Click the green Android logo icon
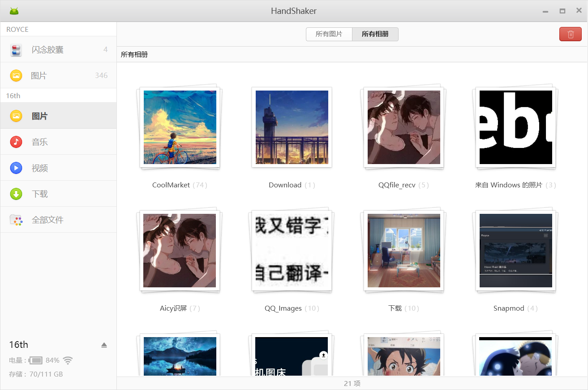588x390 pixels. [x=14, y=11]
